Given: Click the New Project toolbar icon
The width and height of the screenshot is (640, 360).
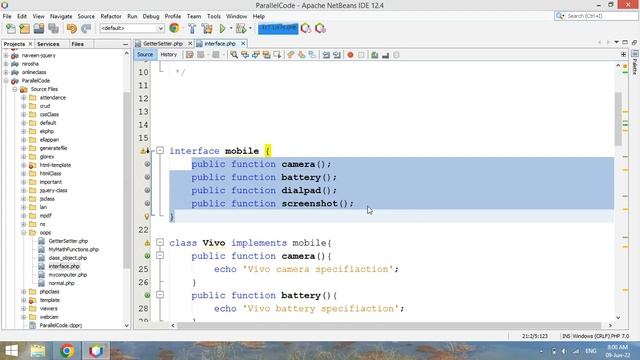Looking at the screenshot, I should coord(24,29).
